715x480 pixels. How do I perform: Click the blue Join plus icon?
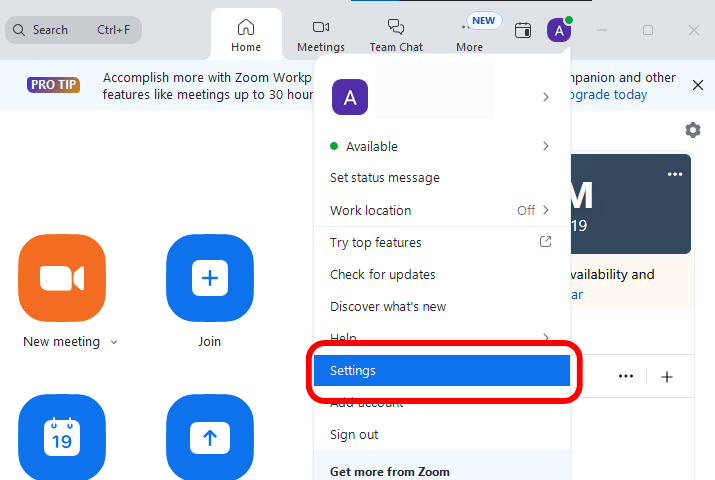click(x=209, y=278)
